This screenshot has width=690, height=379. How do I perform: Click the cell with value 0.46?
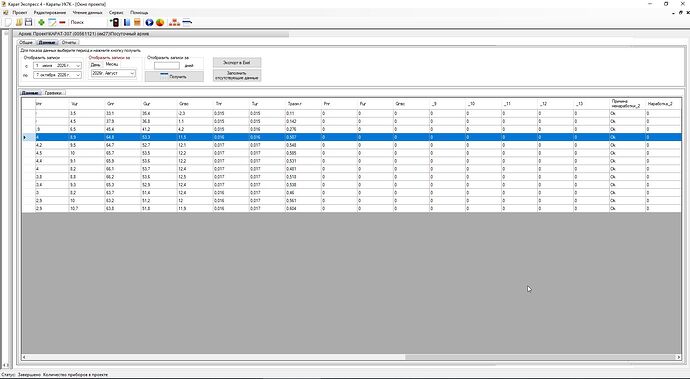coord(303,193)
